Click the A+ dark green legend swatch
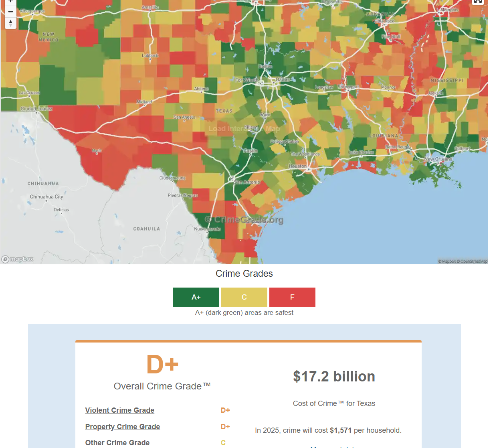501x448 pixels. (x=196, y=297)
